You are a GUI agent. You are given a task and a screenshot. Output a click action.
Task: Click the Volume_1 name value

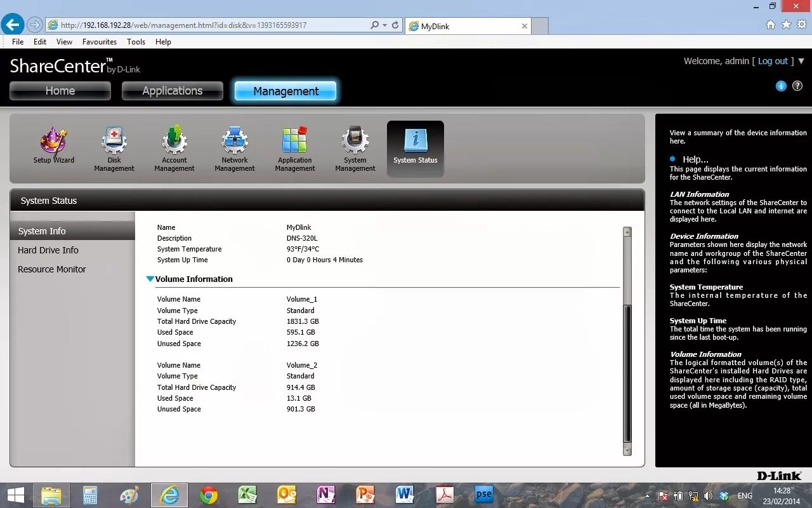click(x=302, y=299)
